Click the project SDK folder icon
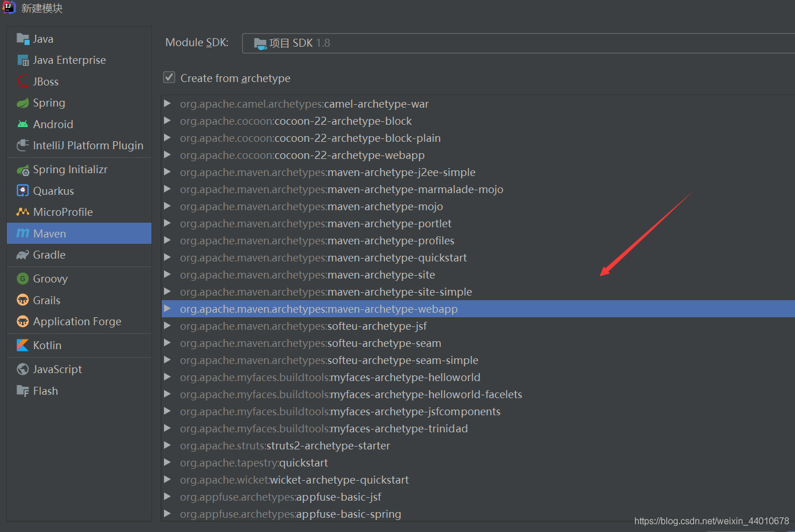This screenshot has height=532, width=795. (x=260, y=43)
